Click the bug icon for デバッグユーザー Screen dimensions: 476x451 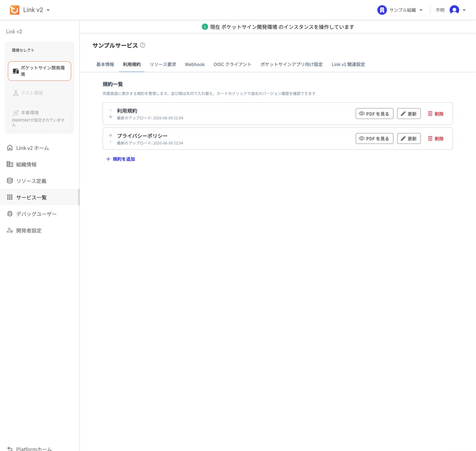click(x=10, y=214)
